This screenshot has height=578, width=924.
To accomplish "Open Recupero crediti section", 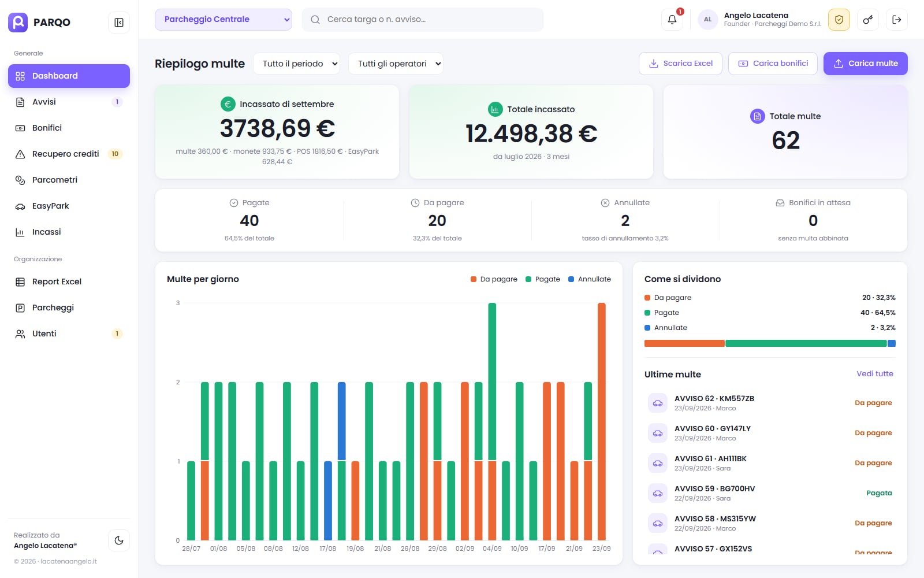I will tap(69, 154).
